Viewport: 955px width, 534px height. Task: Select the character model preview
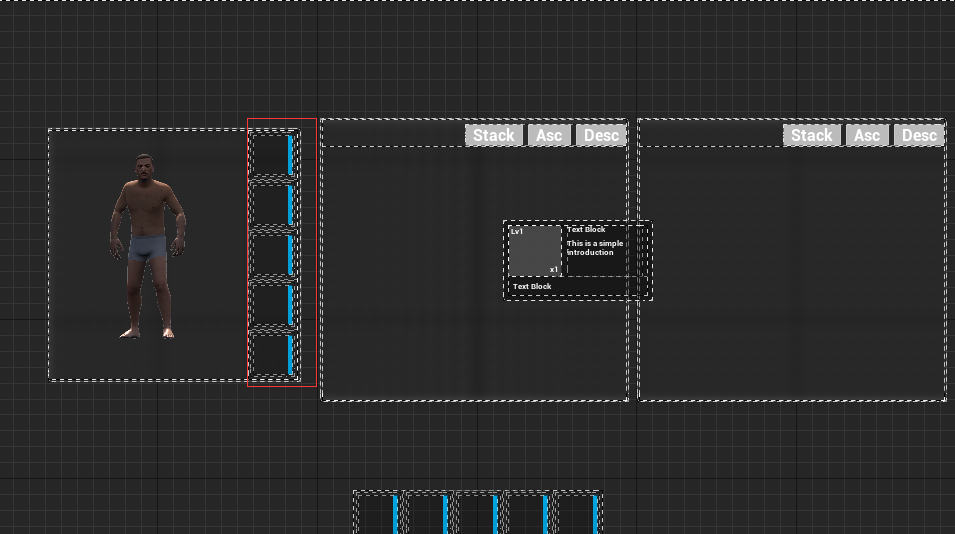148,247
